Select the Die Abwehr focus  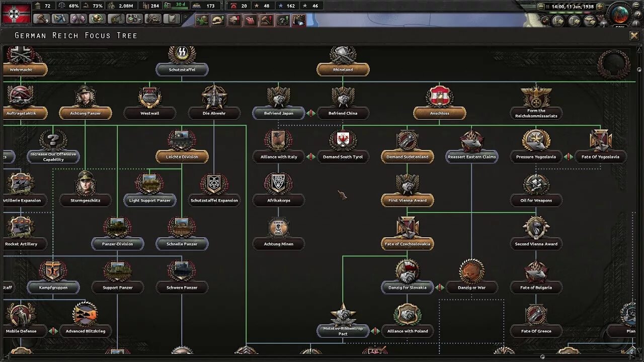214,113
